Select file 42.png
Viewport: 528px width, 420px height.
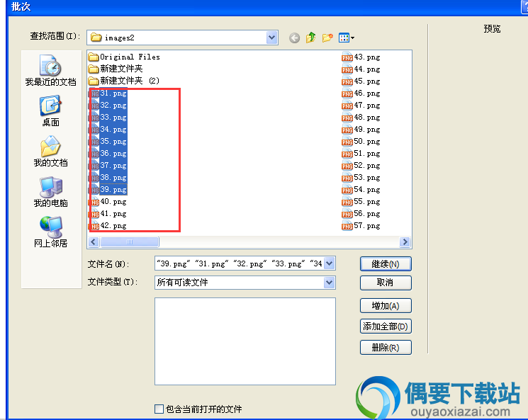[x=108, y=226]
